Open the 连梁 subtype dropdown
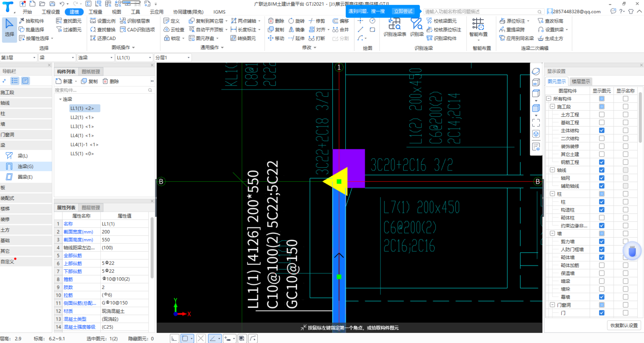644x343 pixels. click(96, 58)
